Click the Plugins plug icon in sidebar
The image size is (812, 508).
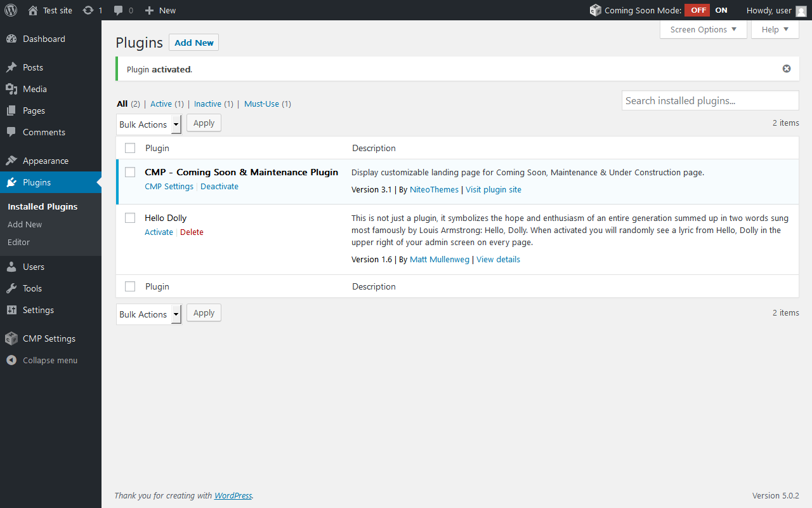11,182
